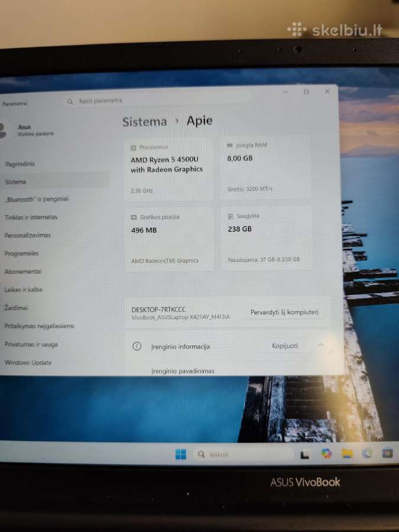Click the Įdiegta RAM info card
The height and width of the screenshot is (532, 399).
click(x=265, y=167)
